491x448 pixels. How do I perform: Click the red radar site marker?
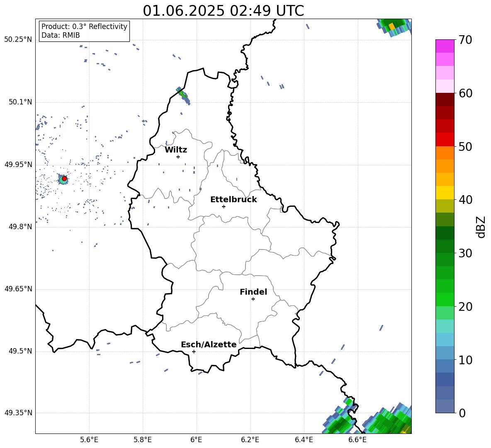coord(64,179)
